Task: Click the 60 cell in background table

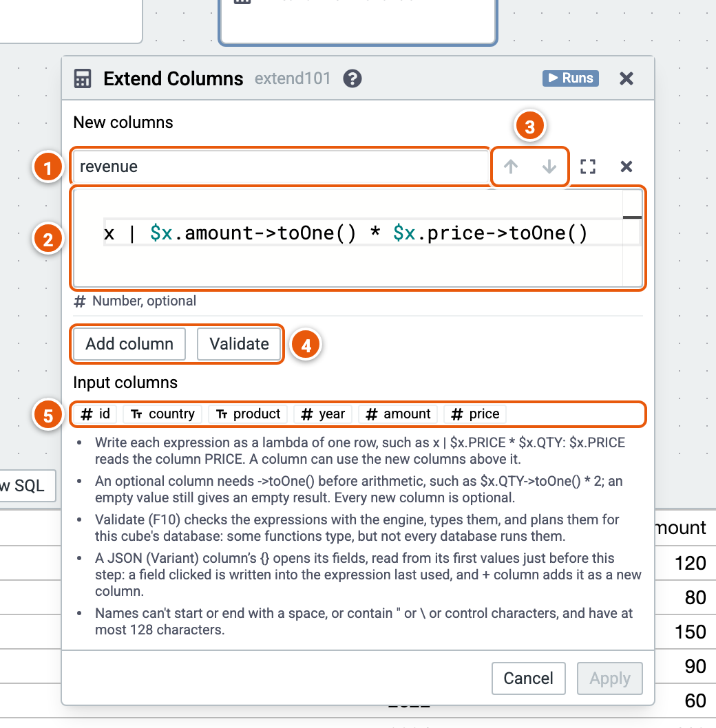Action: coord(695,700)
